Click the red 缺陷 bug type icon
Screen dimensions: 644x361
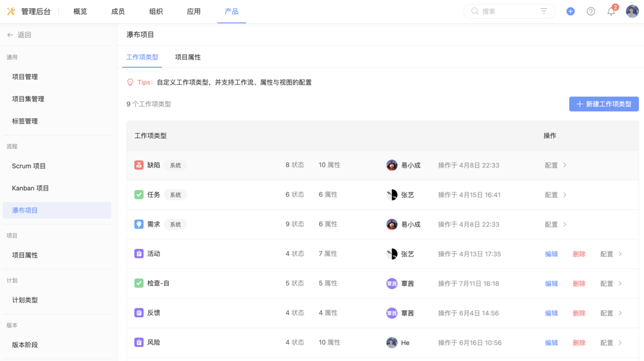pos(140,165)
